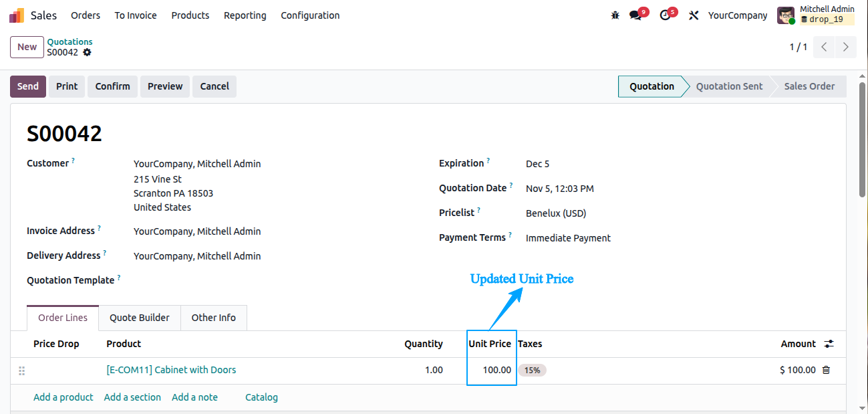Sort by the Product column header

tap(124, 344)
